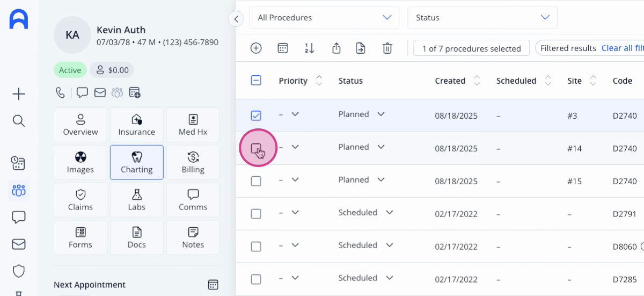Screen dimensions: 644x296
Task: Open the Insurance tab
Action: [137, 125]
